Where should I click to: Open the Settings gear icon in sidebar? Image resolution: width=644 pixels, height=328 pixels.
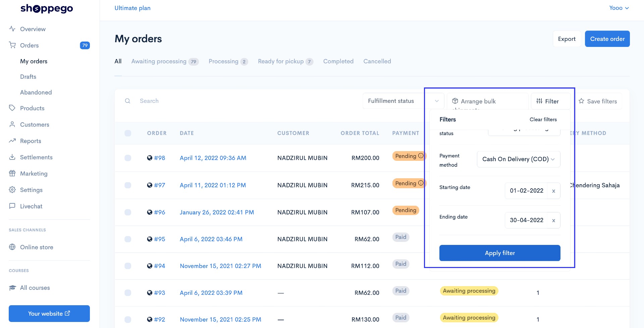12,190
